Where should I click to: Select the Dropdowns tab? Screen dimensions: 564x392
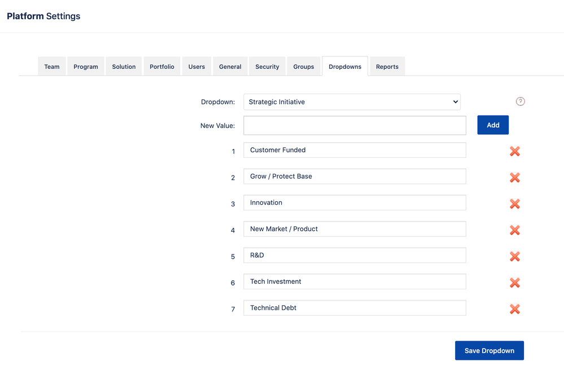click(345, 67)
